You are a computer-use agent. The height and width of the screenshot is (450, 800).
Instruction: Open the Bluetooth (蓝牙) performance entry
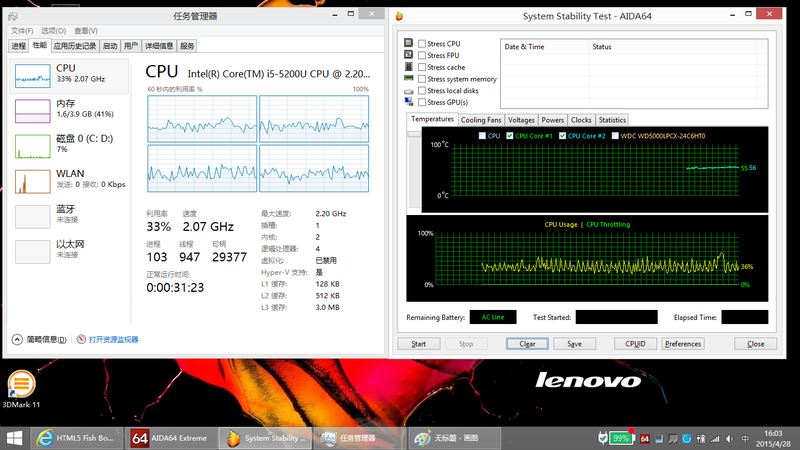coord(69,217)
